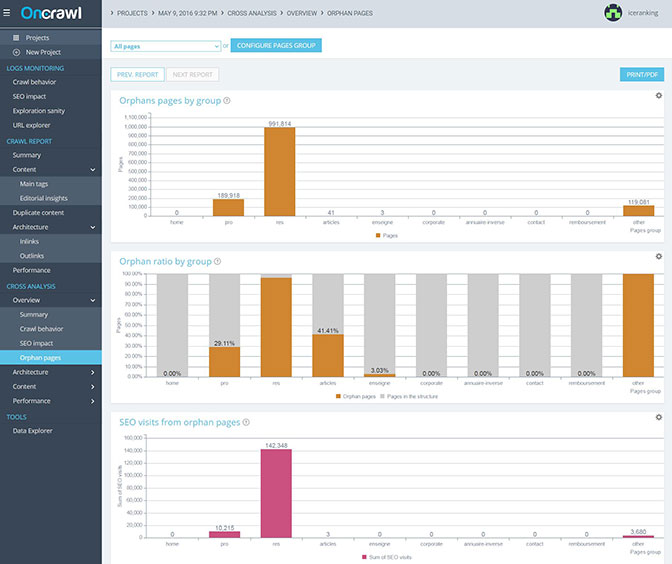Click help icon beside Orphans pages by group title
Screen dimensions: 672x564
coord(227,101)
